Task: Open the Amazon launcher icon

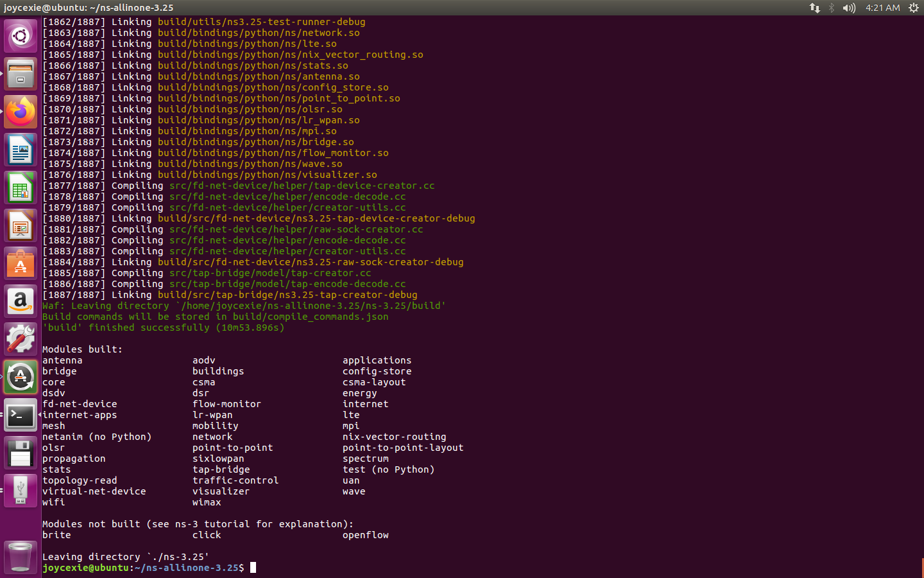Action: (21, 301)
